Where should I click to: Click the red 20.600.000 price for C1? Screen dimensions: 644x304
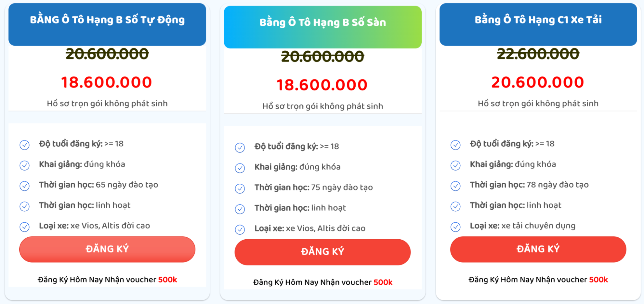(x=537, y=82)
